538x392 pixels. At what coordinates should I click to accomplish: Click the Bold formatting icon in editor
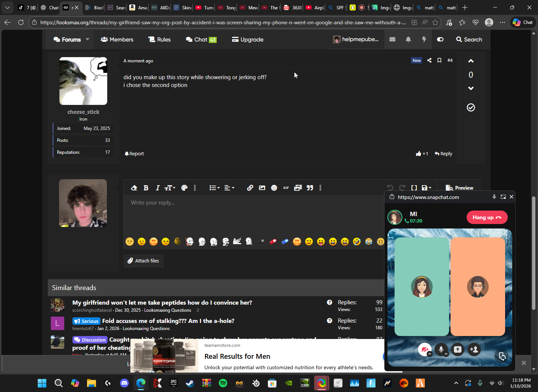point(146,188)
